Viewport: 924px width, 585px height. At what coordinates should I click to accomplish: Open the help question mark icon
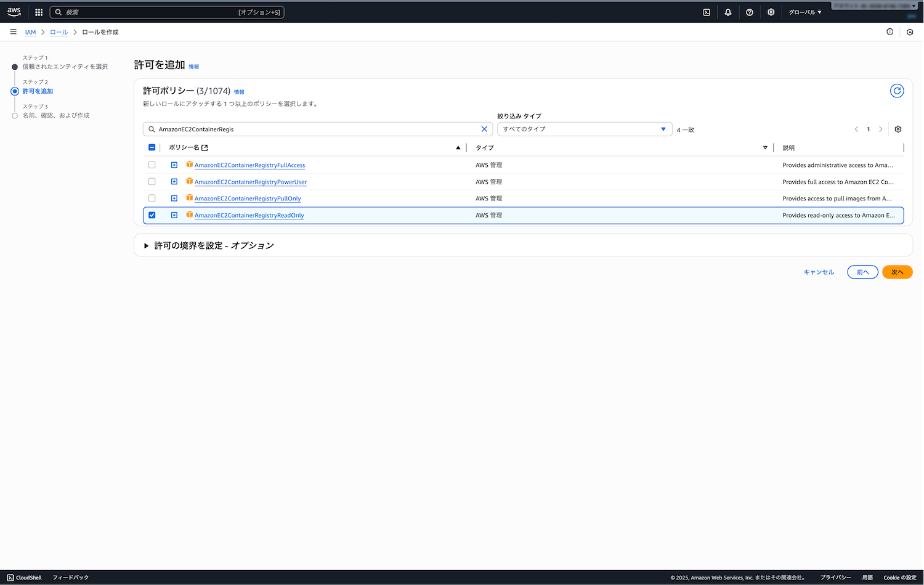tap(749, 12)
